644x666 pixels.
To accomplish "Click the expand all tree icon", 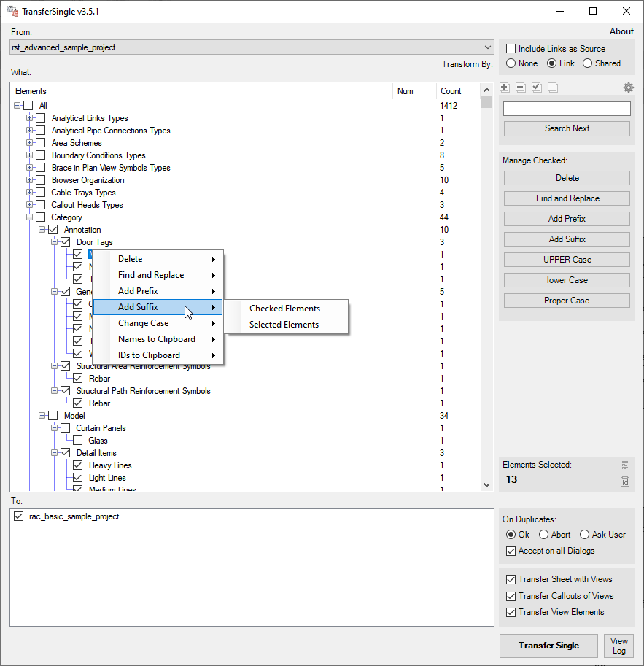I will point(504,87).
